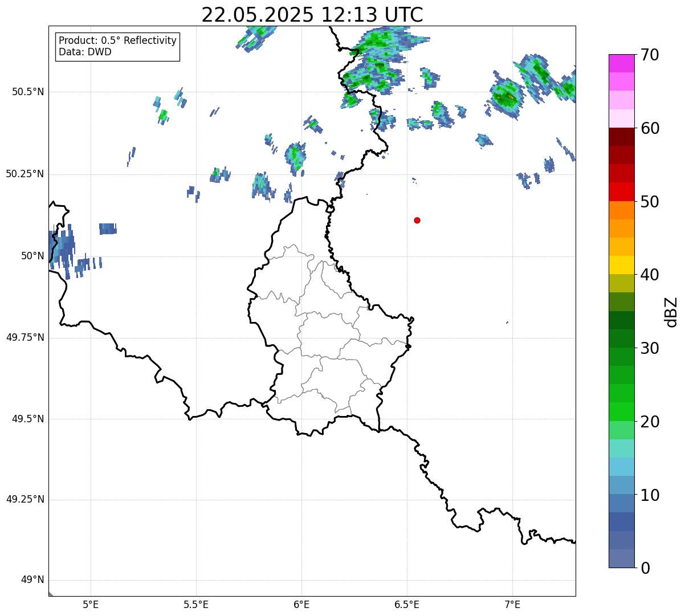685x616 pixels.
Task: Click the longitude label 7°E
Action: point(512,605)
